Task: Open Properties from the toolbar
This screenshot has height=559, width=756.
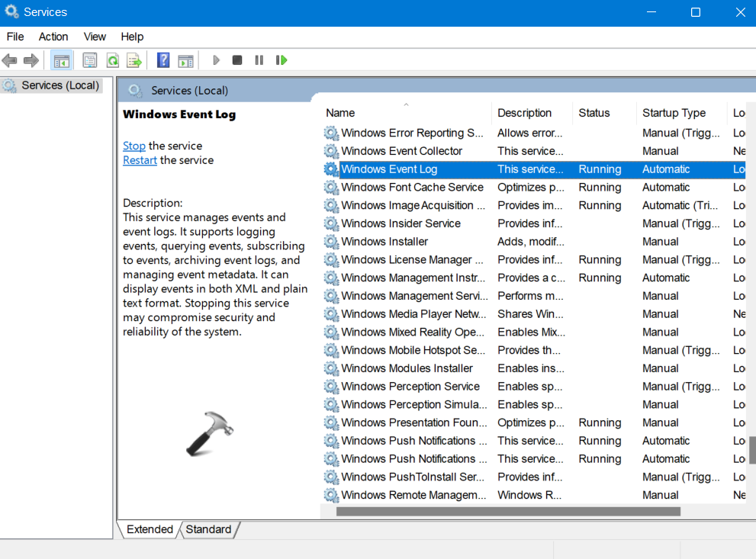Action: click(x=90, y=60)
